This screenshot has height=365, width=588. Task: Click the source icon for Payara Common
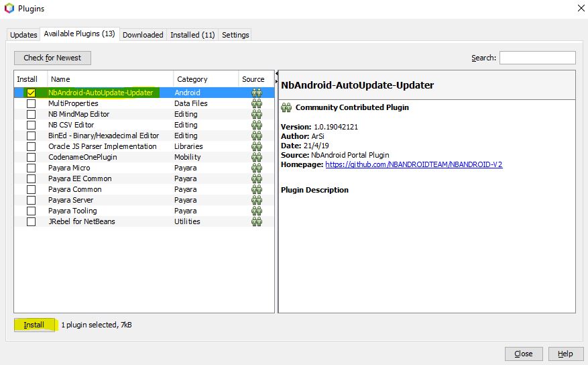[x=257, y=189]
